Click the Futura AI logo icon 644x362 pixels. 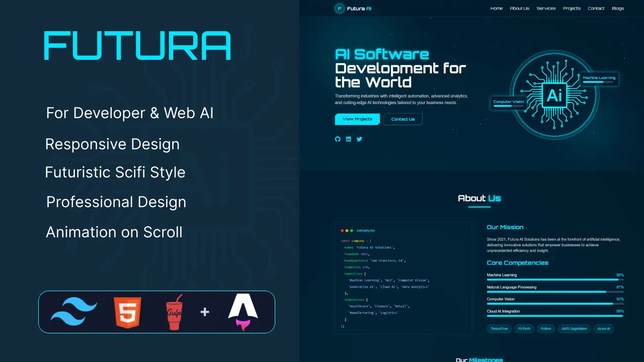coord(339,8)
